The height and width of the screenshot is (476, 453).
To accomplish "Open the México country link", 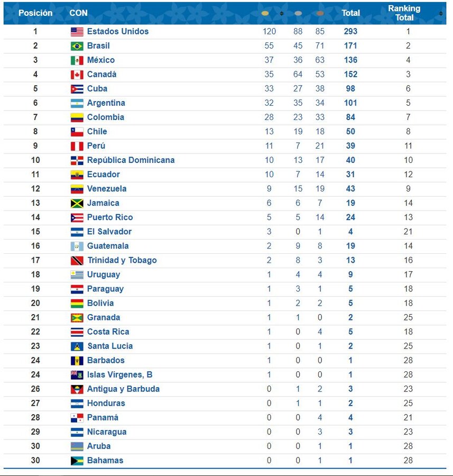I will [101, 60].
